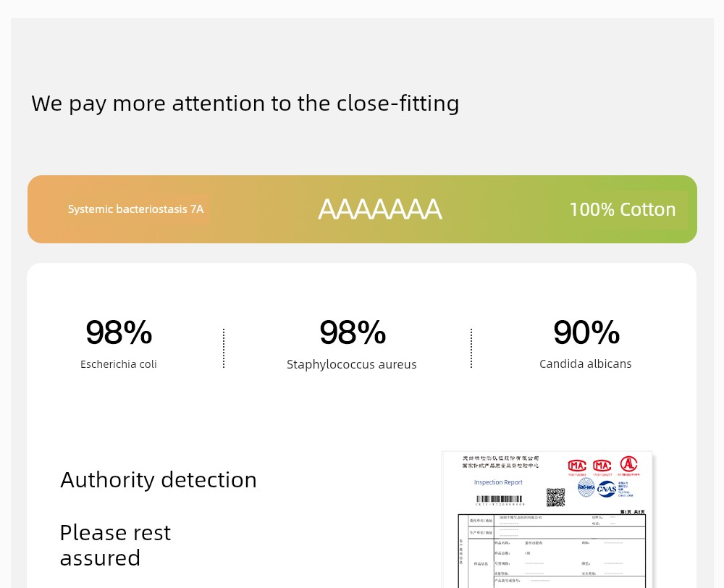
Task: Click the Escherichia coli caption
Action: point(119,364)
